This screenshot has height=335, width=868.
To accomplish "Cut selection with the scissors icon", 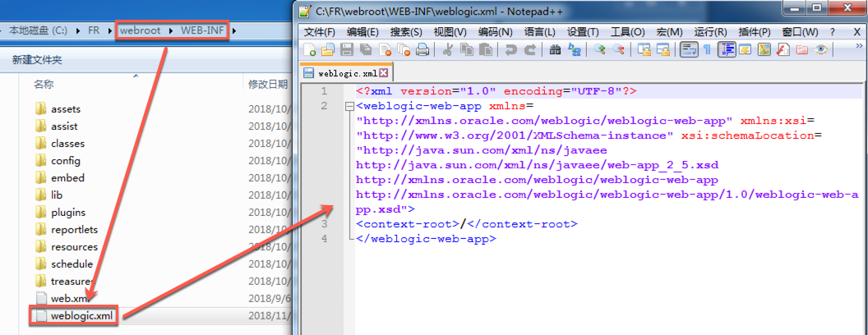I will 448,50.
